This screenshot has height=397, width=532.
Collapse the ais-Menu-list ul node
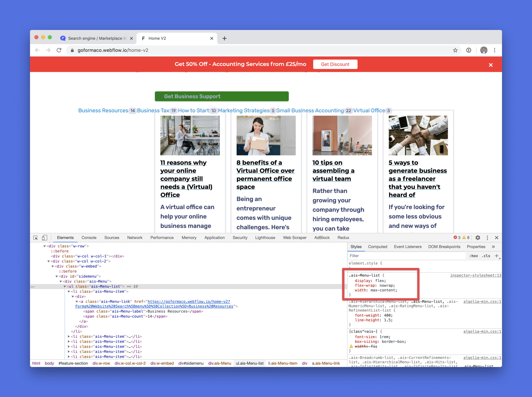[x=65, y=286]
